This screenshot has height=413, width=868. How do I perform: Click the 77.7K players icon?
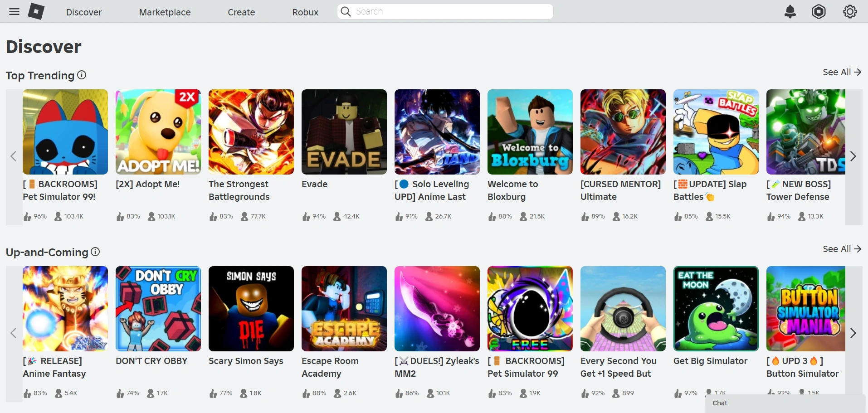(x=244, y=217)
